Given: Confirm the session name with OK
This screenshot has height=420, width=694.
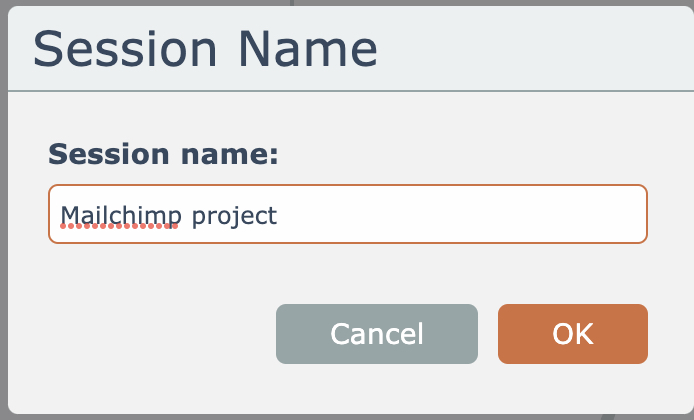Looking at the screenshot, I should click(572, 334).
